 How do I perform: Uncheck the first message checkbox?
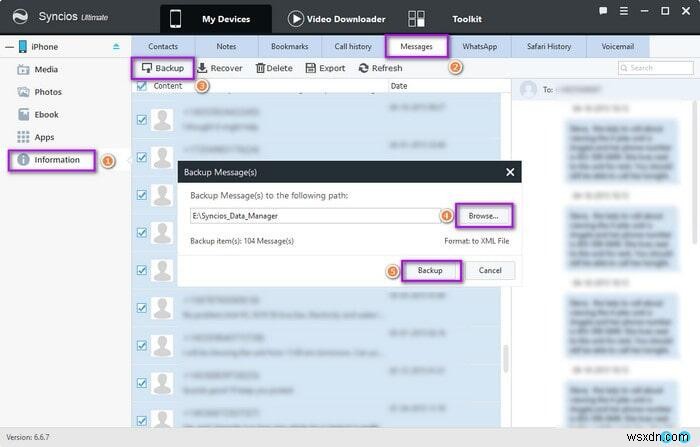point(142,120)
